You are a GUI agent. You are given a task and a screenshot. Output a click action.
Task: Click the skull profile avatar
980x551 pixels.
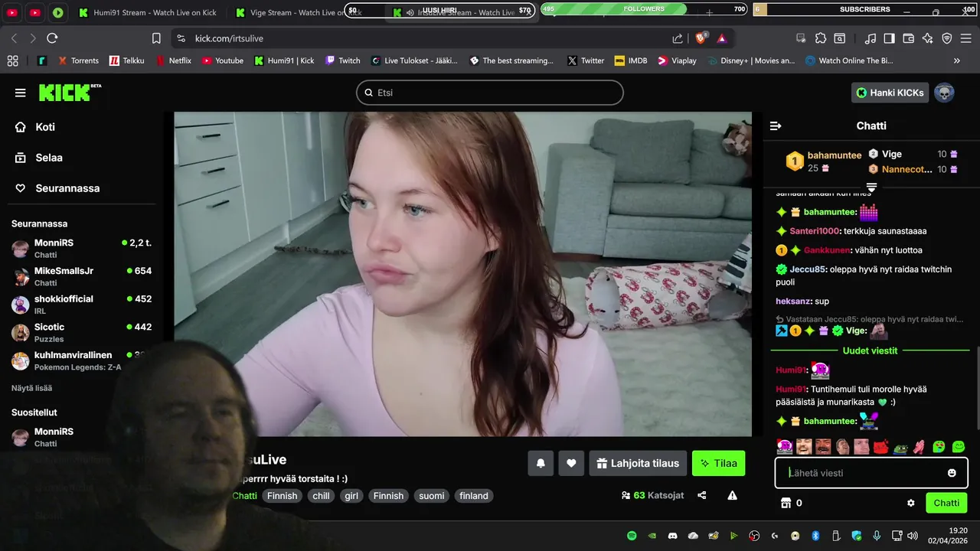pos(944,93)
